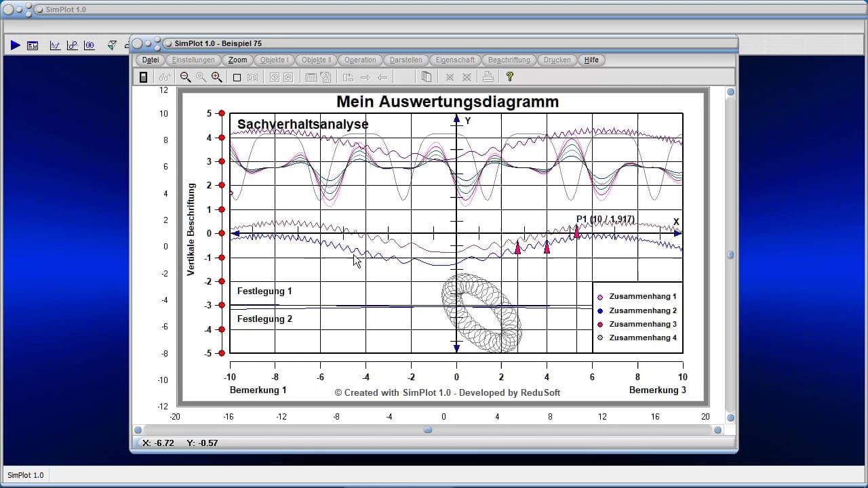Image resolution: width=868 pixels, height=488 pixels.
Task: Select the polar curve plot icon
Action: (x=90, y=45)
